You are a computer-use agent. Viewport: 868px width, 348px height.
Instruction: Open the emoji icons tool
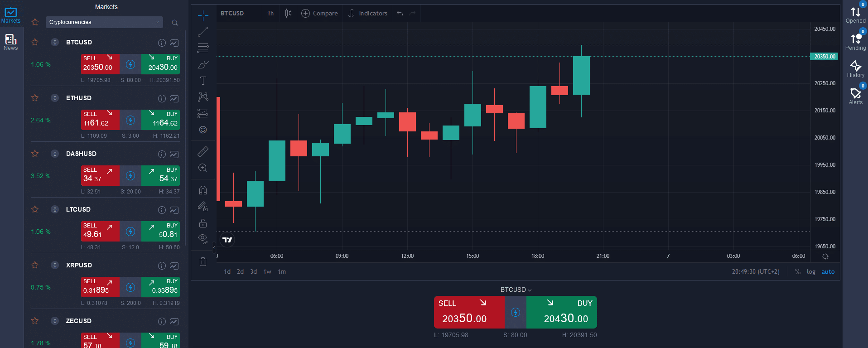203,130
